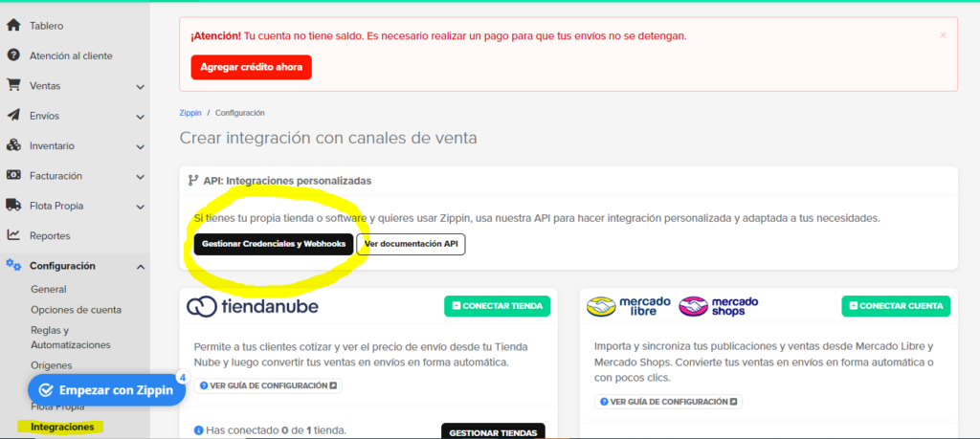Click the Envíos paper plane icon

point(13,116)
